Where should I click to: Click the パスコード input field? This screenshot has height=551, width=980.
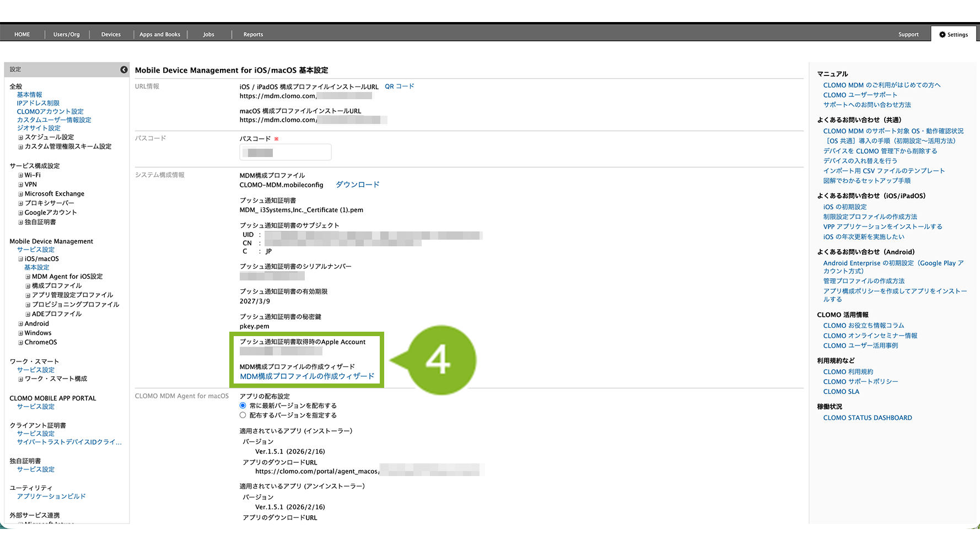pyautogui.click(x=286, y=152)
